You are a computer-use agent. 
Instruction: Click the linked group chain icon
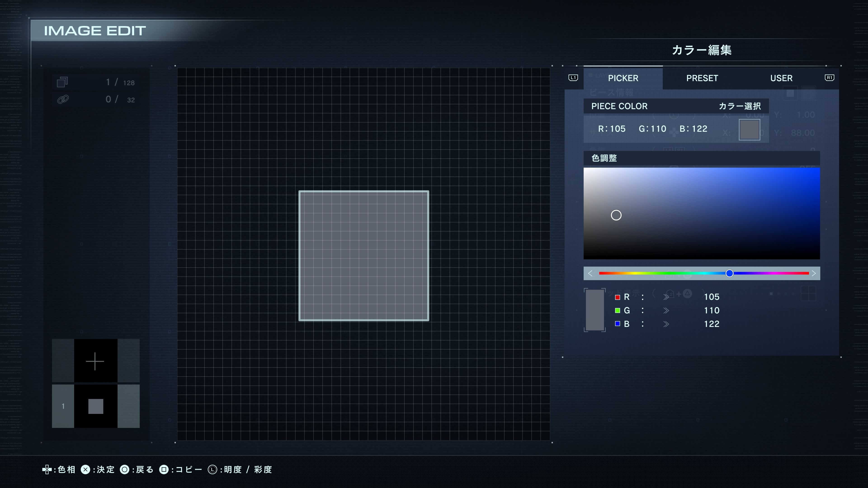pos(63,99)
